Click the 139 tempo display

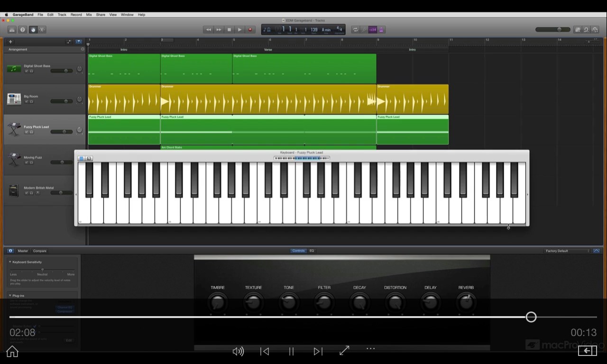click(314, 30)
